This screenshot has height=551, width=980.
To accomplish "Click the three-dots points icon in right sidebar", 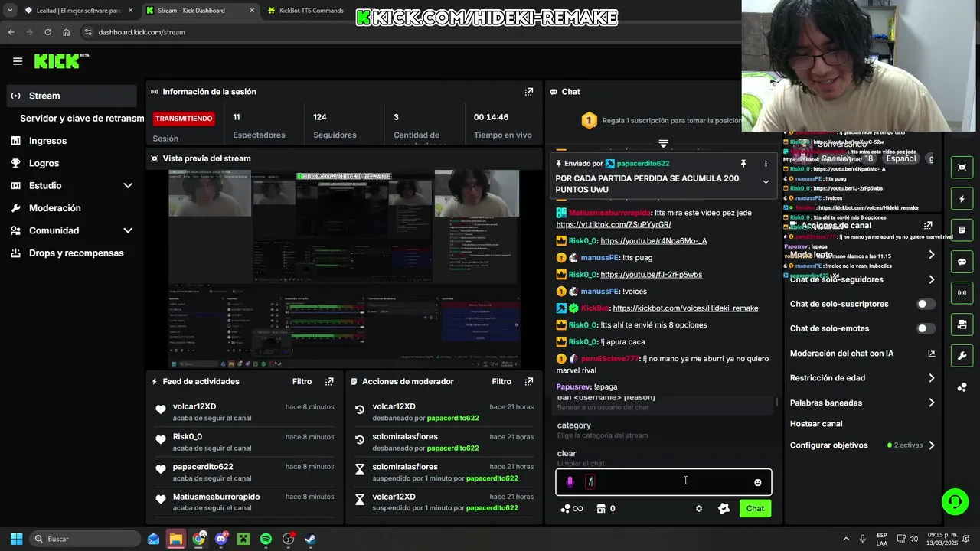I will pyautogui.click(x=962, y=387).
